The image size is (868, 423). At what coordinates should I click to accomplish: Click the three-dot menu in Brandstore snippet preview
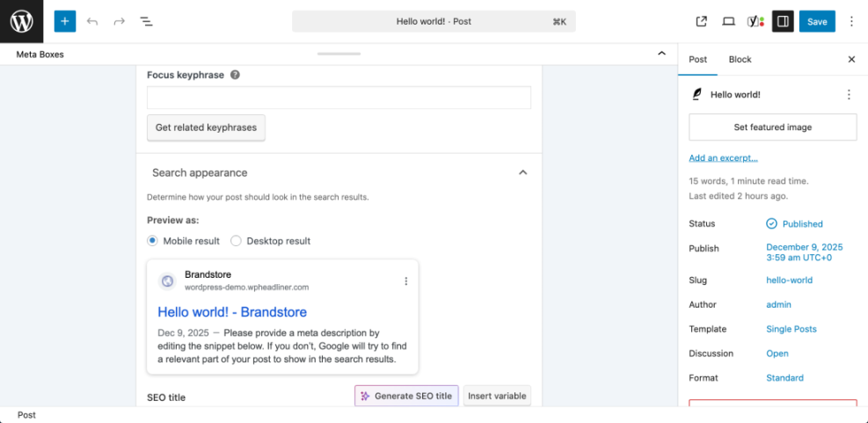405,281
